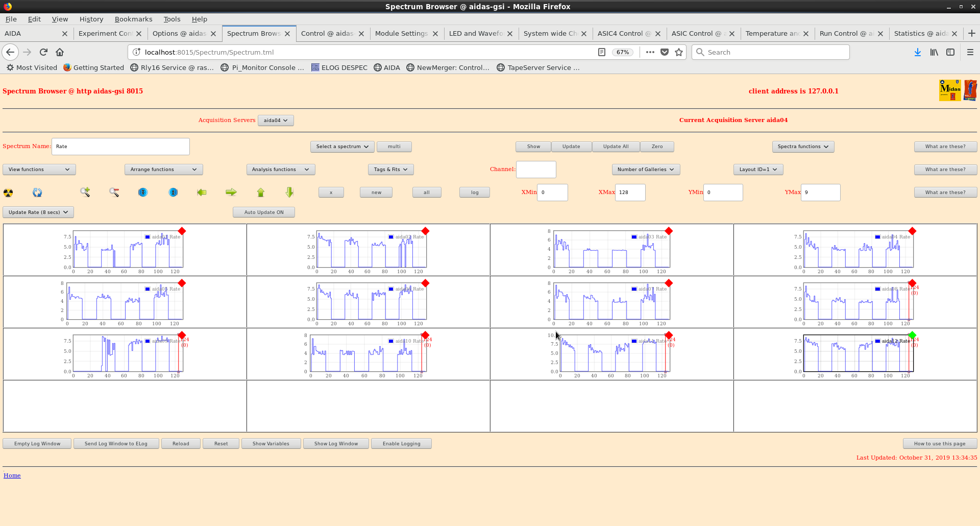Image resolution: width=980 pixels, height=526 pixels.
Task: Click the Show Log Window button
Action: (x=336, y=444)
